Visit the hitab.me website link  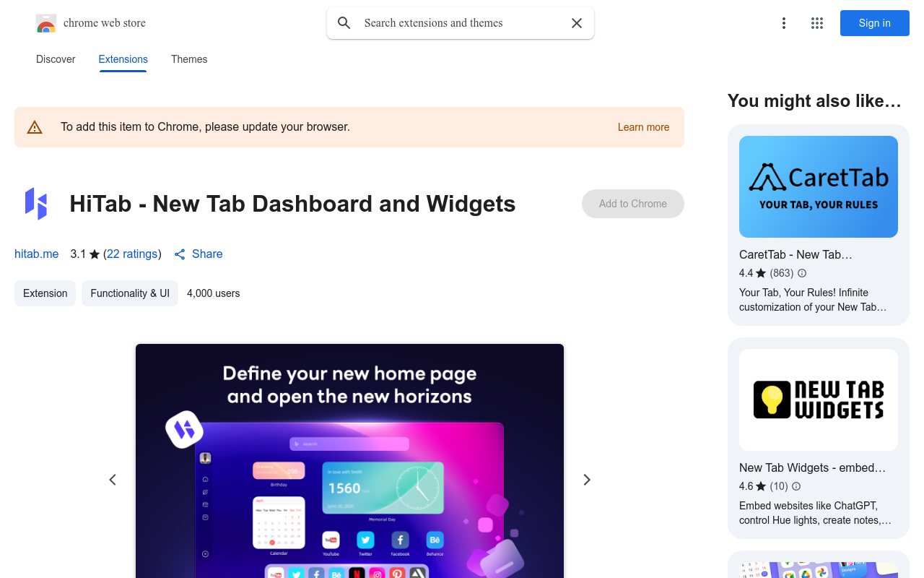[37, 254]
